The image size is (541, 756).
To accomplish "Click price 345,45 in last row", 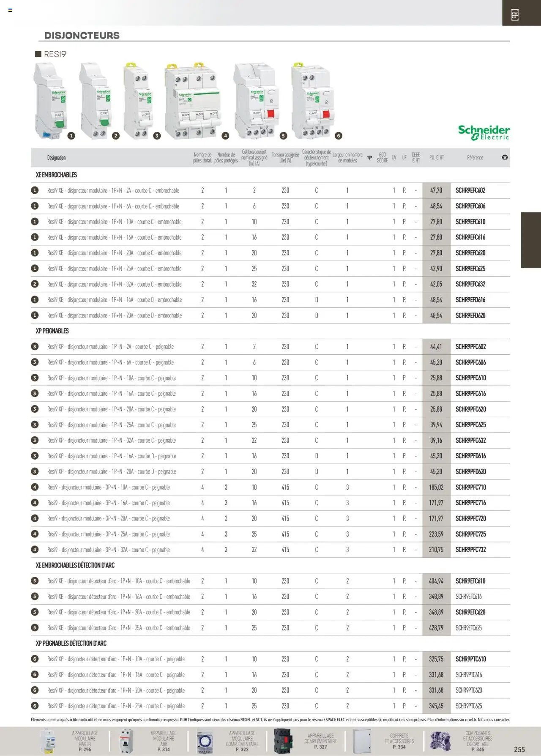I will (x=436, y=706).
